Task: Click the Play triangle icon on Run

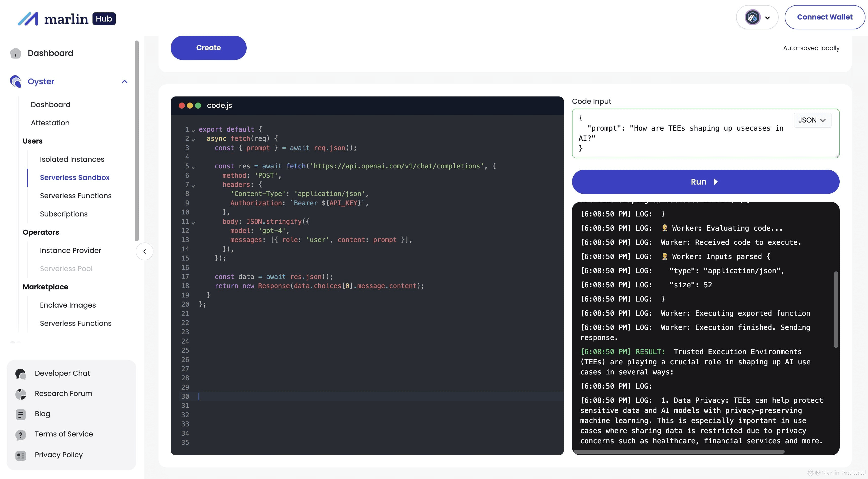Action: [716, 182]
